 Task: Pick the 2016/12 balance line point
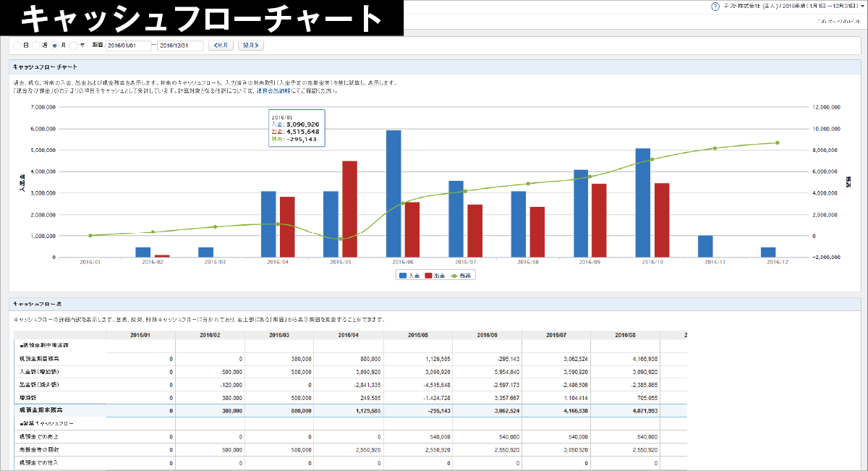point(778,143)
